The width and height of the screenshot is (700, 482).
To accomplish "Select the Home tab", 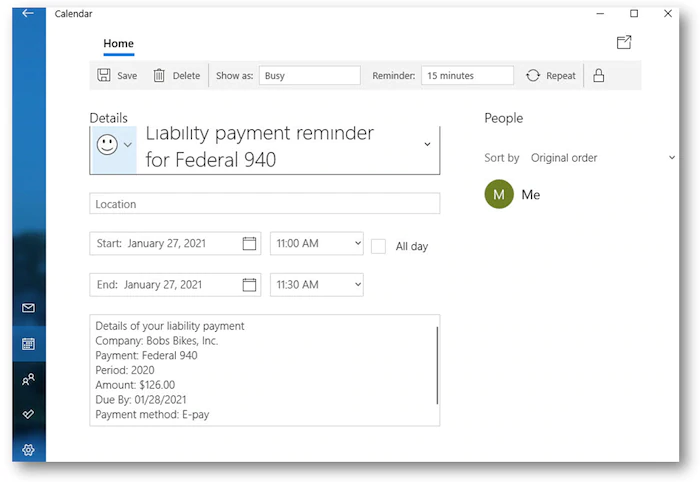I will point(118,44).
